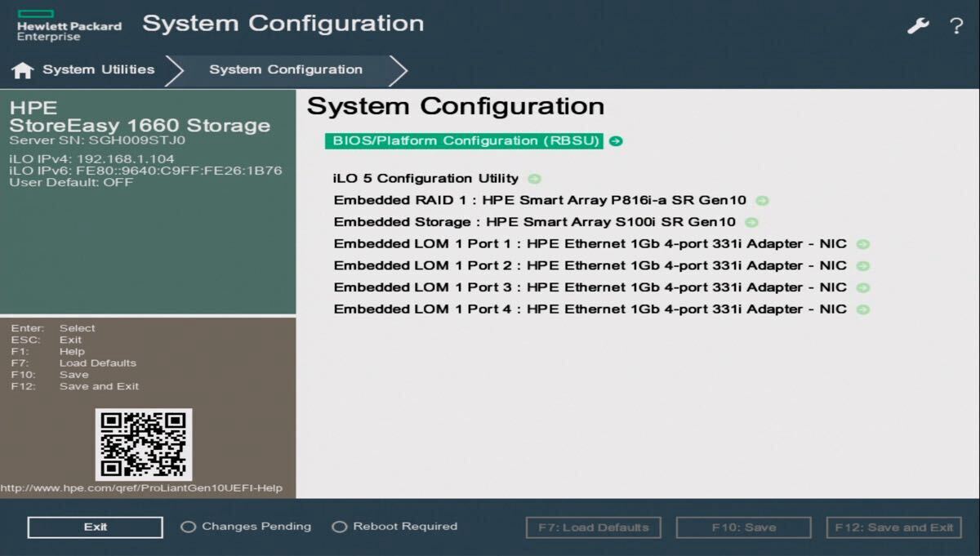
Task: Click arrow icon beside Embedded LOM Port 2
Action: click(x=863, y=266)
